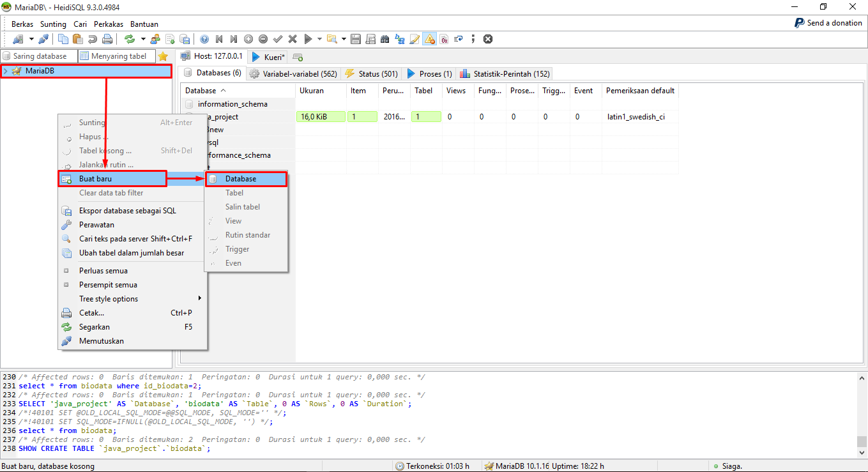This screenshot has width=868, height=472.
Task: Toggle the stop on errors warning button
Action: coord(429,39)
